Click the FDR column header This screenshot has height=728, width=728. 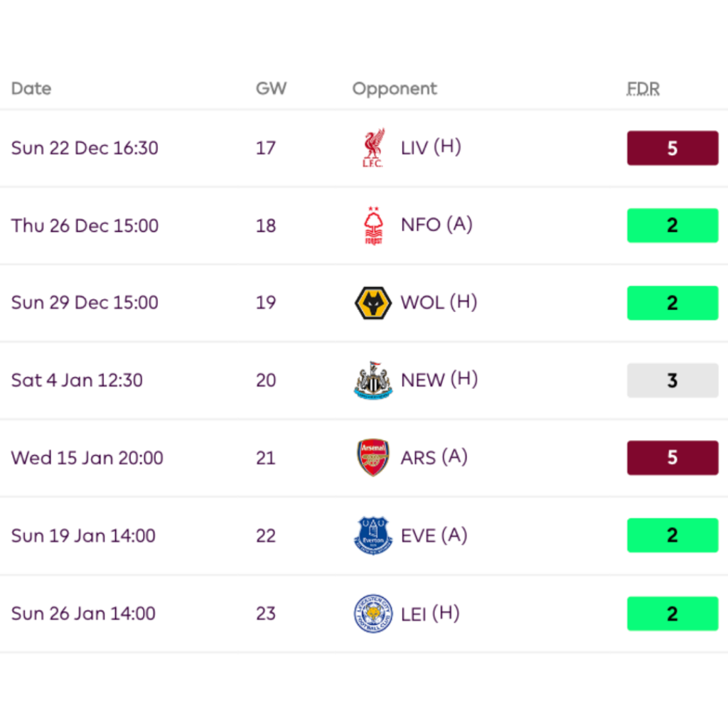[x=643, y=89]
